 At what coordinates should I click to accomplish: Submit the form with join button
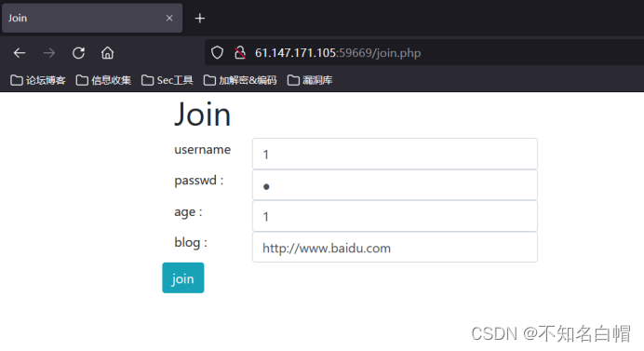(x=183, y=278)
